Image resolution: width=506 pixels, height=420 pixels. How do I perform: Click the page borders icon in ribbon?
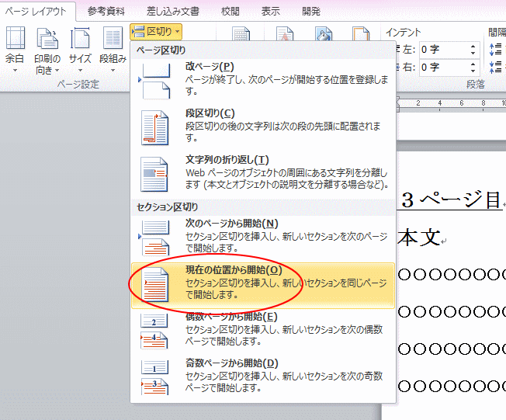[x=361, y=33]
